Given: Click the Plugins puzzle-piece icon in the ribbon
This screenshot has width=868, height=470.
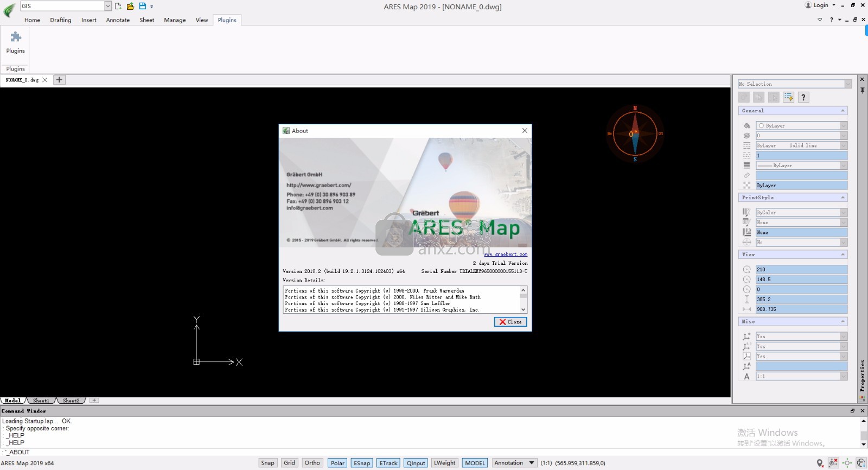Looking at the screenshot, I should tap(16, 37).
